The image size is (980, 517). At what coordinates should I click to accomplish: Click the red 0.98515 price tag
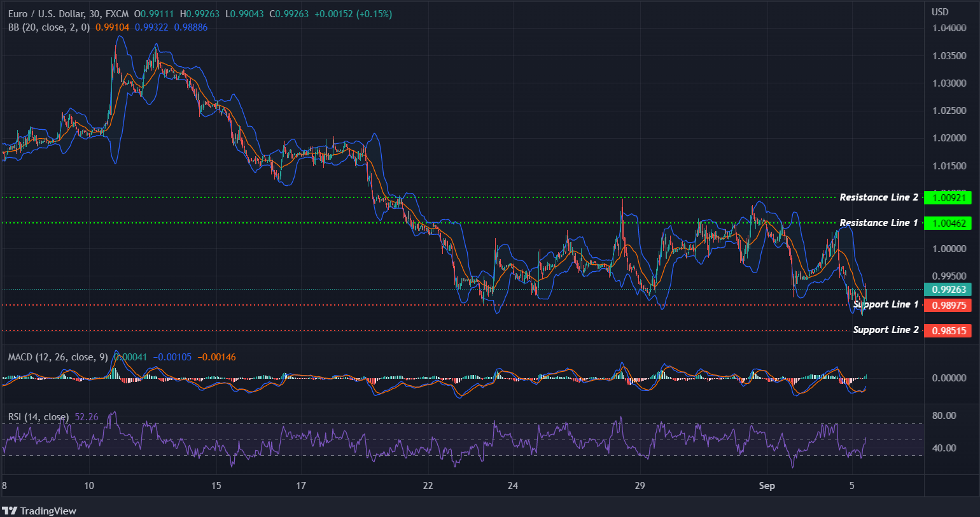pyautogui.click(x=948, y=331)
